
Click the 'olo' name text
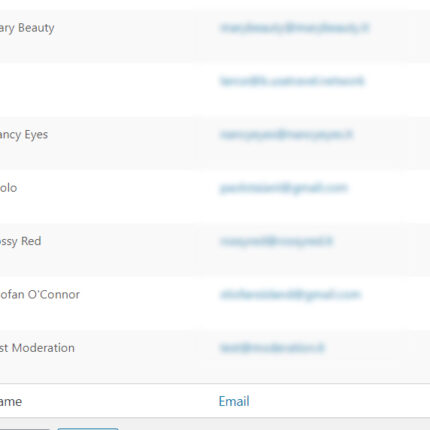8,188
